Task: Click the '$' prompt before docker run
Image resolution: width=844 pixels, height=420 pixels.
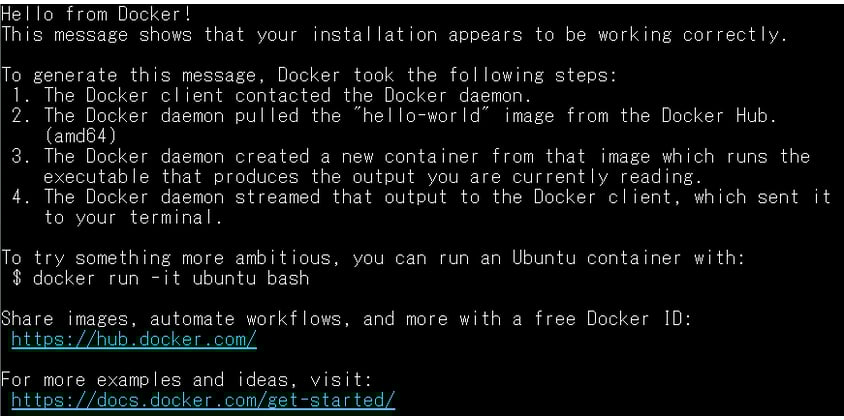Action: pyautogui.click(x=18, y=278)
